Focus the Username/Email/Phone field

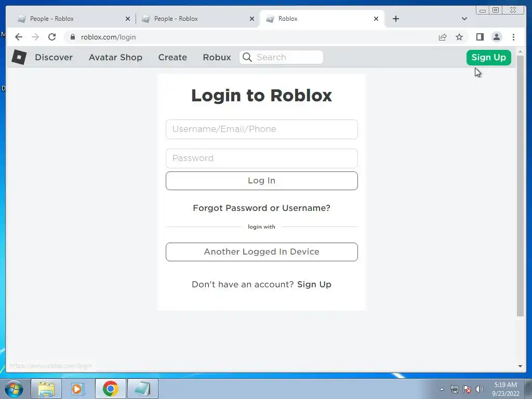(x=262, y=129)
